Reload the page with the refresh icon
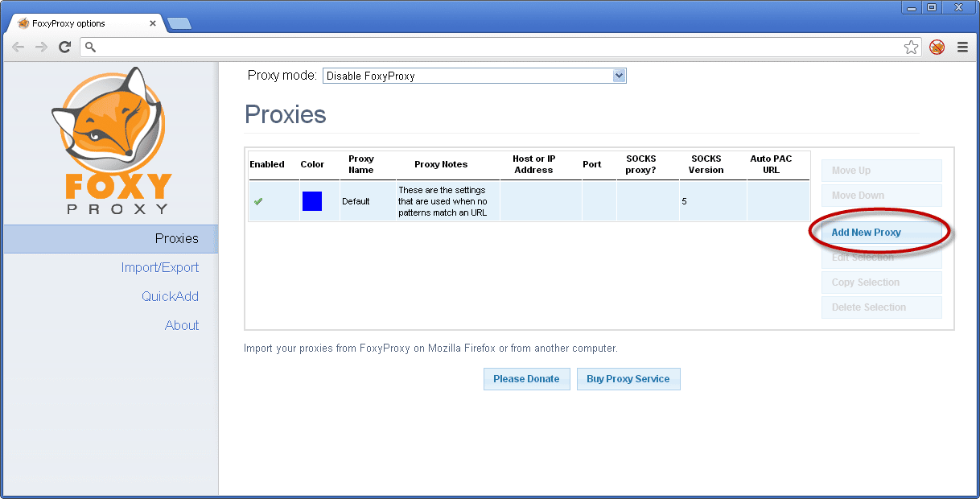980x499 pixels. tap(65, 47)
